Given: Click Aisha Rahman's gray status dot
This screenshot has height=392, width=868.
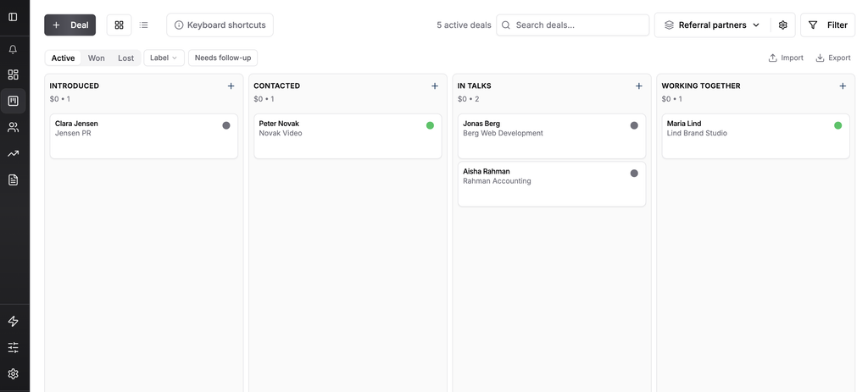Looking at the screenshot, I should 634,173.
